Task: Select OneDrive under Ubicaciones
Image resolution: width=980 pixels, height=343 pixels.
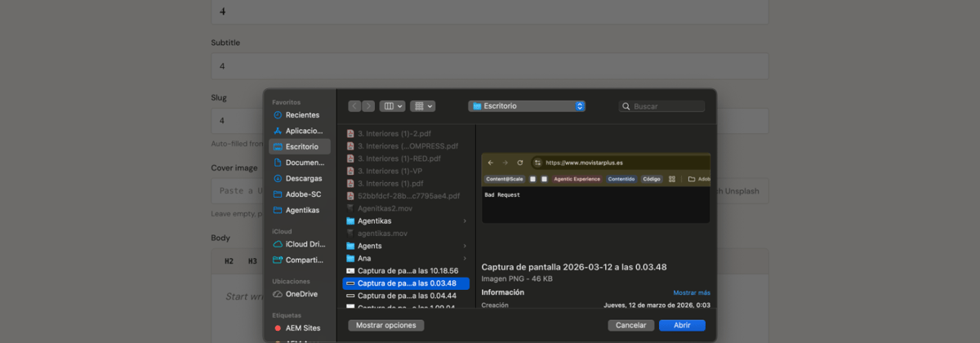Action: point(301,294)
